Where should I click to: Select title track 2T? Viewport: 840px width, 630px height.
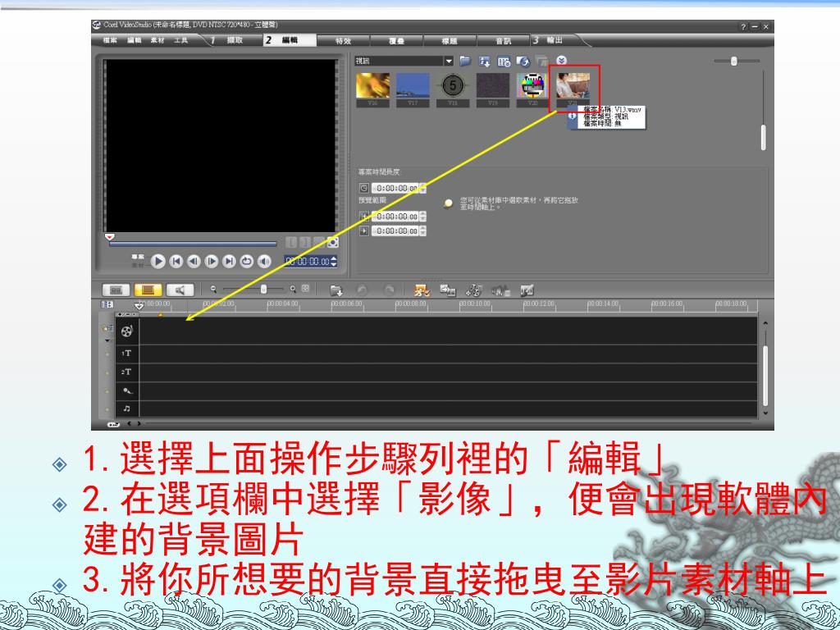pyautogui.click(x=126, y=372)
